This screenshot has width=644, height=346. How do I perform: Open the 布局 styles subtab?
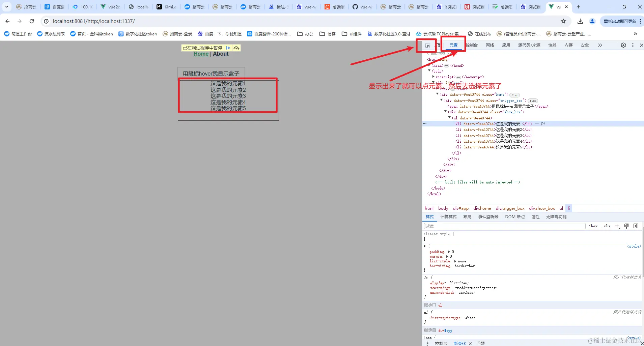[x=467, y=217]
